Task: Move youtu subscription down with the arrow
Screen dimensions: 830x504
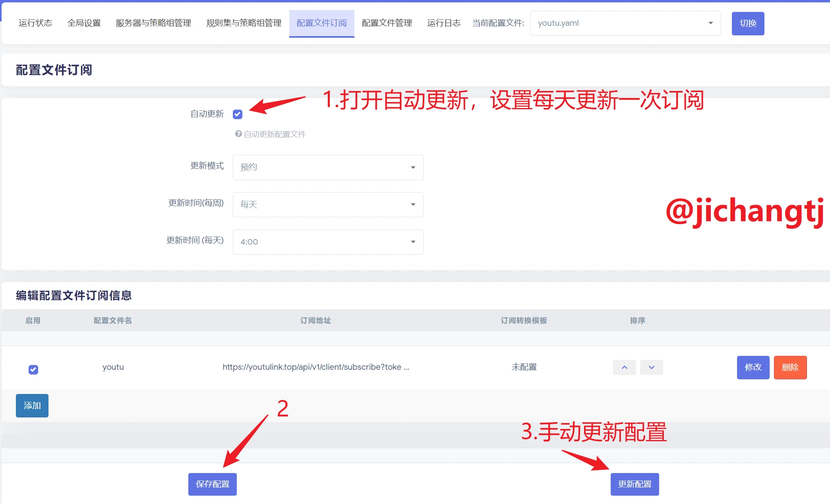Action: (651, 367)
